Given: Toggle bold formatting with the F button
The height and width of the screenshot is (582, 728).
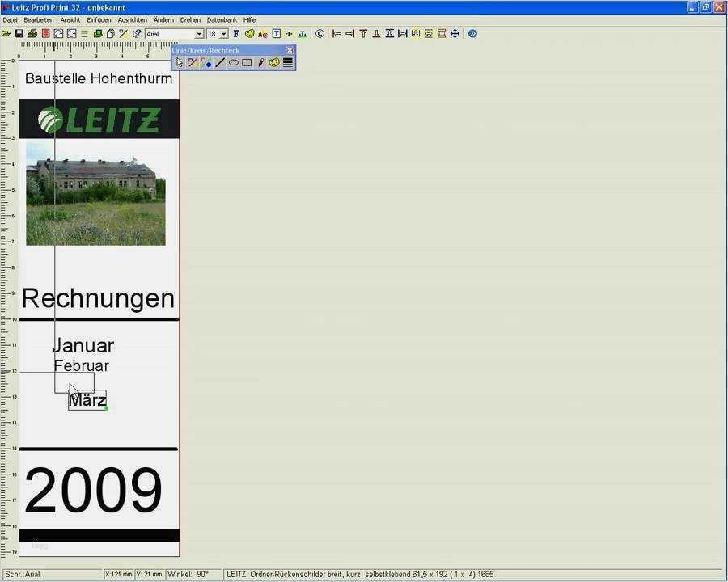Looking at the screenshot, I should (x=235, y=33).
